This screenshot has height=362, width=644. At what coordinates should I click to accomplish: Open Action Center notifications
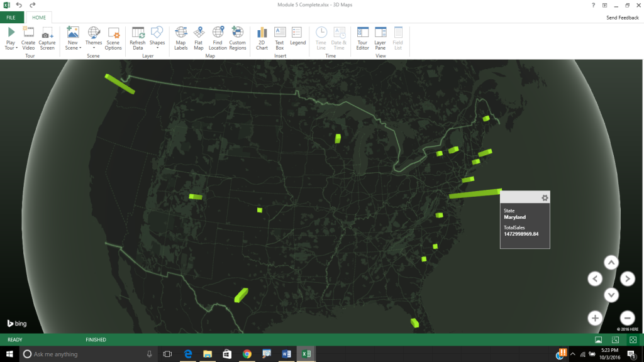tap(631, 354)
